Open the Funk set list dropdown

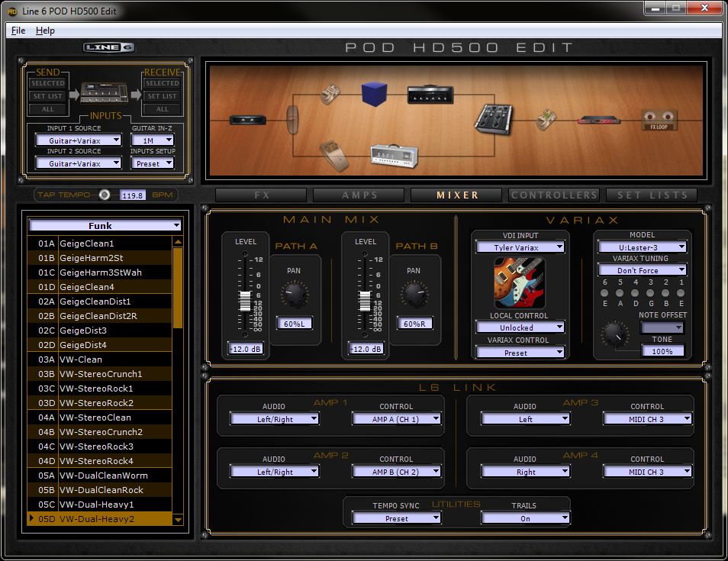pos(105,226)
